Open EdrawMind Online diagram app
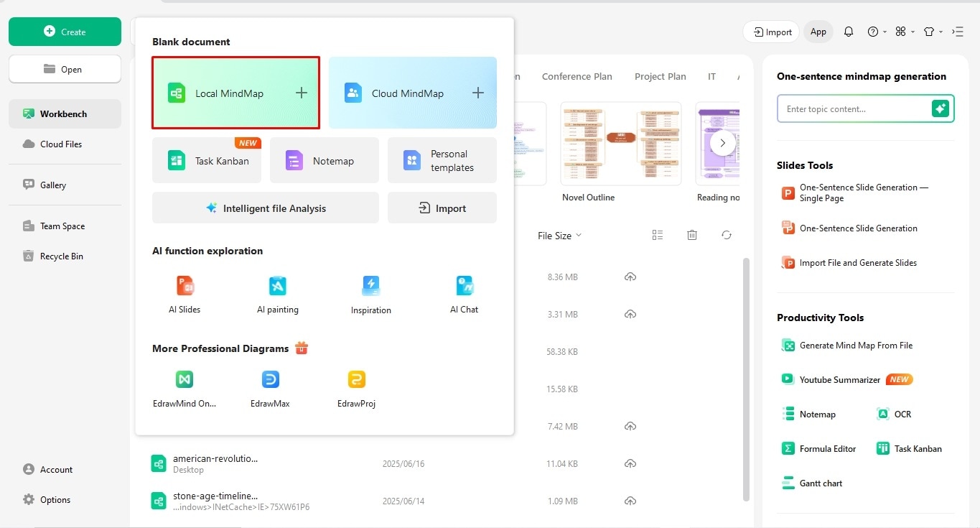The height and width of the screenshot is (528, 980). coord(185,389)
